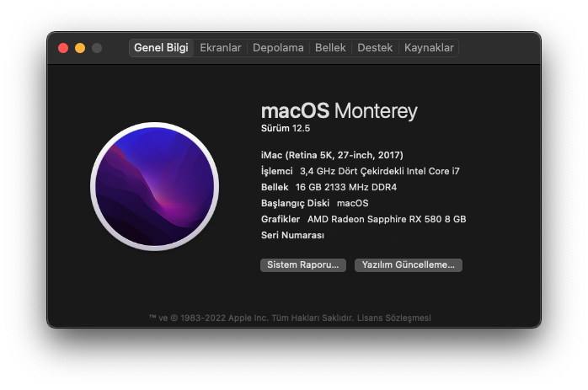The image size is (588, 390).
Task: Click the Sürüm 12.5 version text
Action: 286,128
